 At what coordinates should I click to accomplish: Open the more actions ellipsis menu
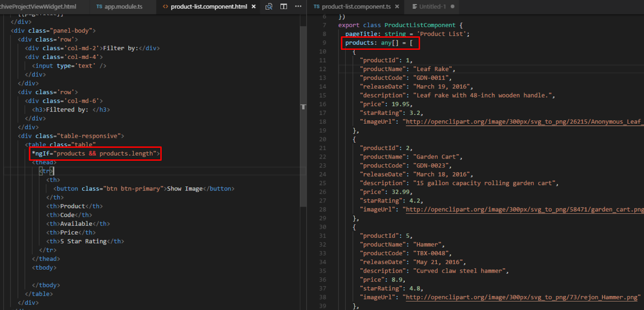click(298, 6)
